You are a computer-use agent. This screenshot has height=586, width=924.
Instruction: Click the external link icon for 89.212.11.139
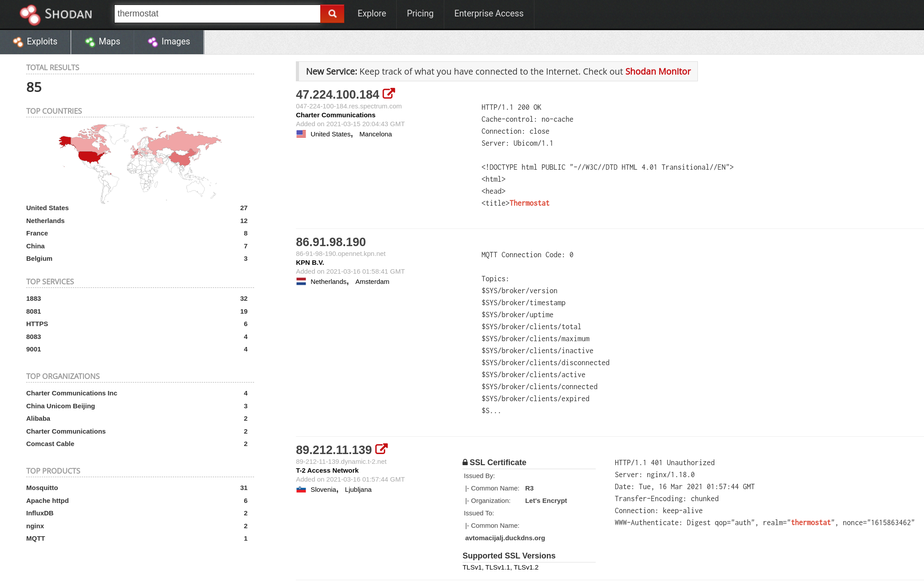click(x=381, y=449)
